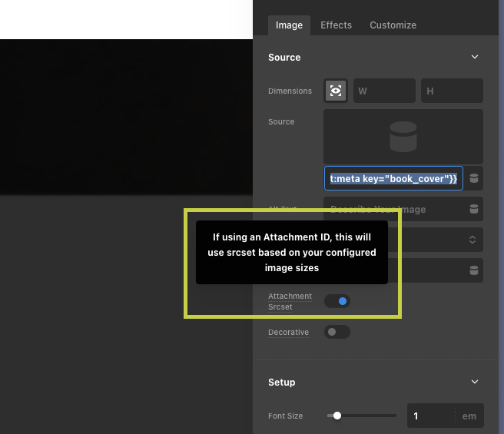Click the database icon below the select dropdown
This screenshot has width=504, height=434.
click(x=474, y=270)
